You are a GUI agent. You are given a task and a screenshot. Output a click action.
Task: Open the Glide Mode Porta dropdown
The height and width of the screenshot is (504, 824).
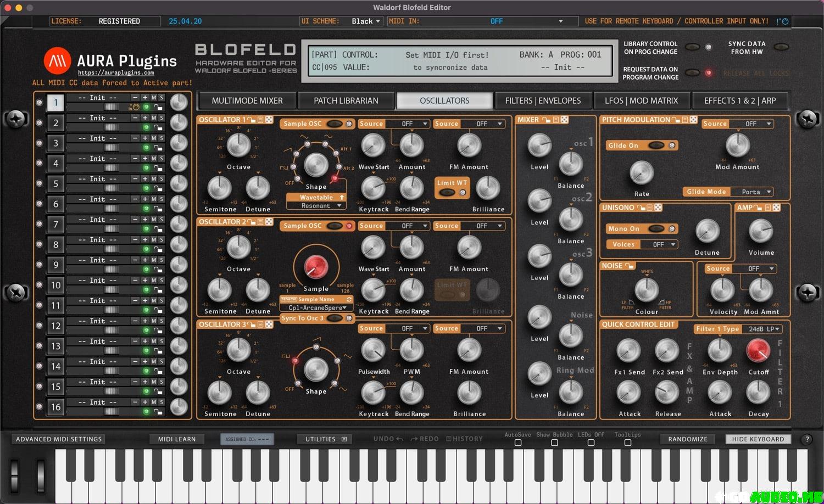tap(756, 192)
